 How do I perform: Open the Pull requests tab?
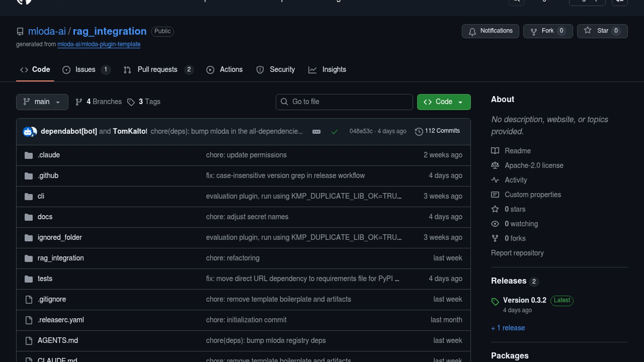coord(157,70)
